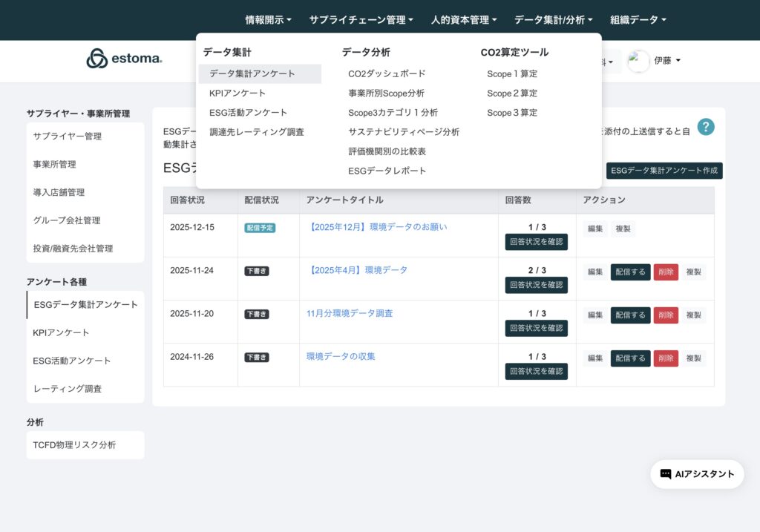
Task: Expand the サプライチェーン管理 dropdown menu
Action: [x=361, y=20]
